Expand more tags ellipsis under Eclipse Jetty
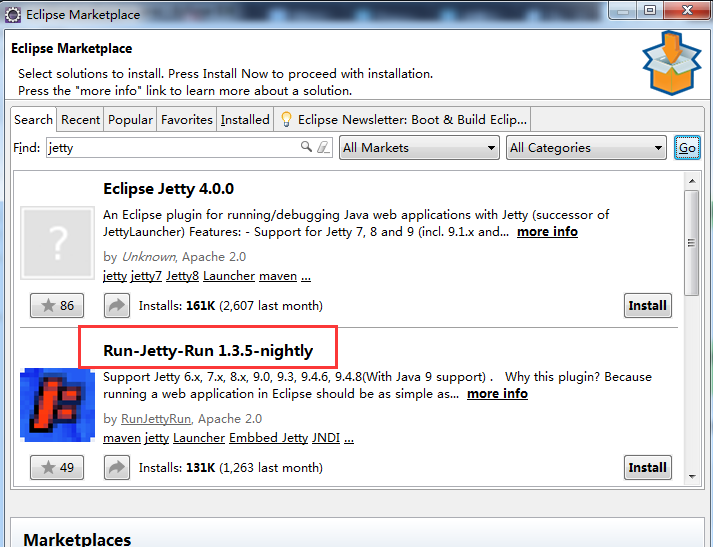713x547 pixels. tap(306, 277)
